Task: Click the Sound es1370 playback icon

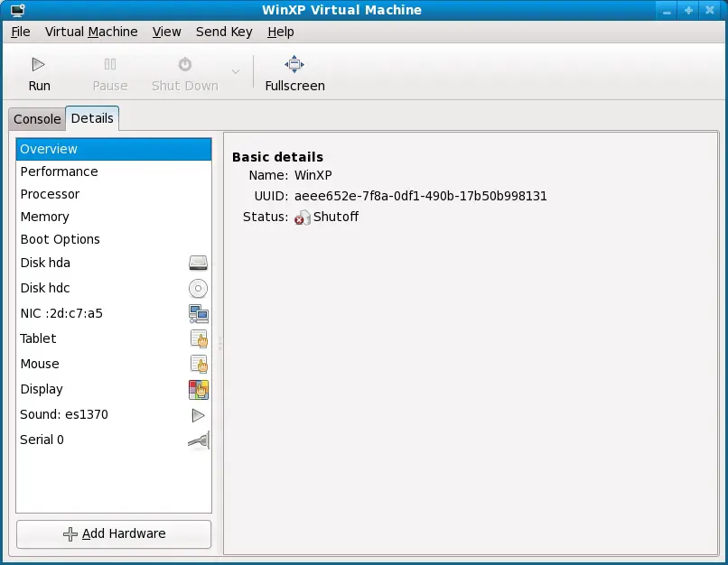Action: click(198, 414)
